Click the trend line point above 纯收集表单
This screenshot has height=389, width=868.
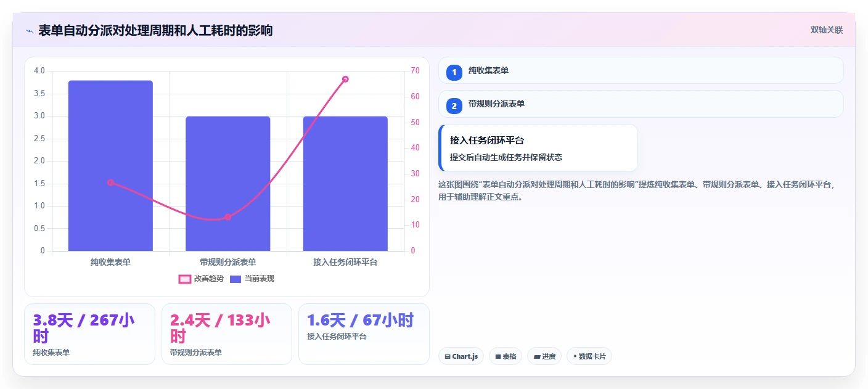(110, 182)
